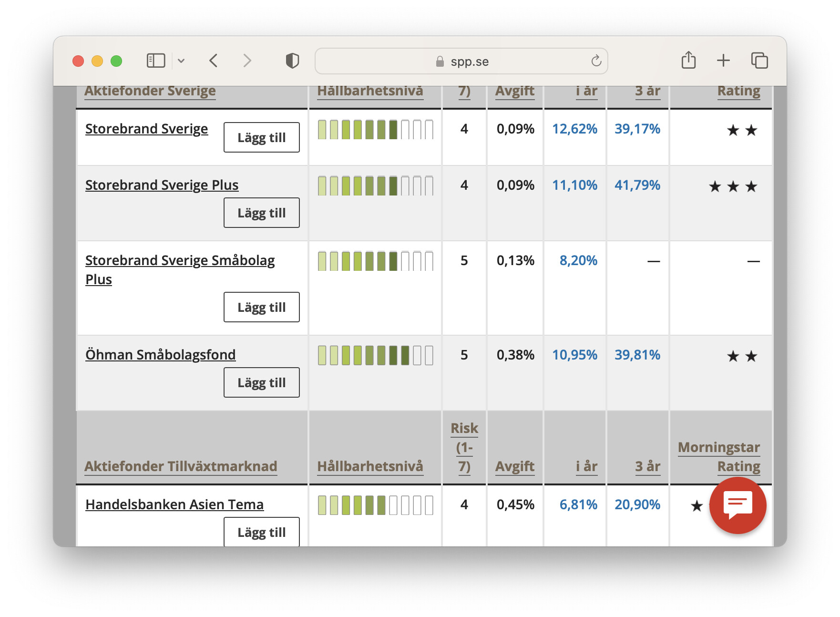This screenshot has height=617, width=840.
Task: Click the spp.se address bar
Action: click(x=461, y=61)
